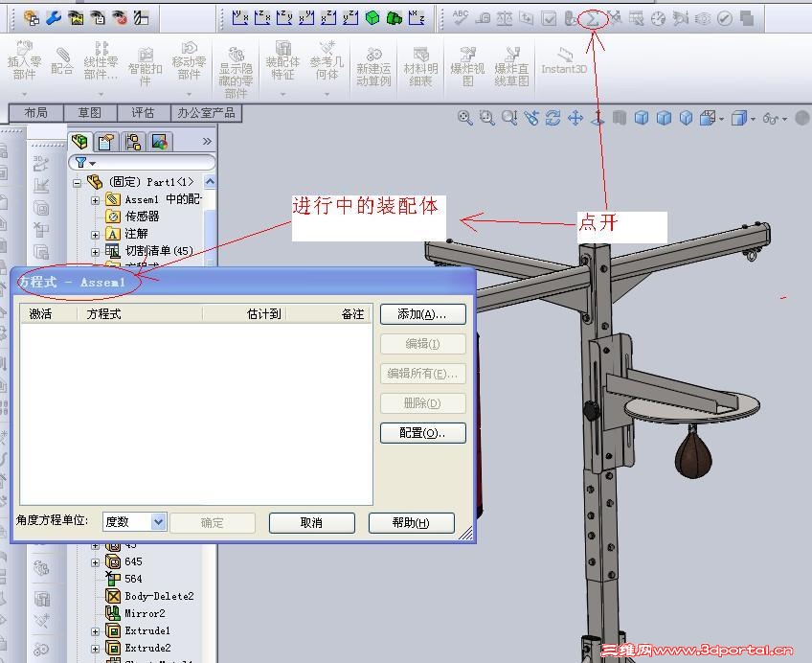The width and height of the screenshot is (812, 663).
Task: Click 爆炸视图 (Exploded View) tool
Action: (467, 67)
